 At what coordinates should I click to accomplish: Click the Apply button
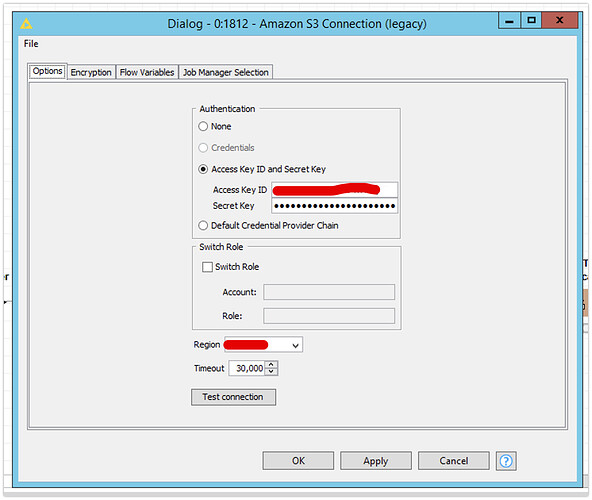376,461
